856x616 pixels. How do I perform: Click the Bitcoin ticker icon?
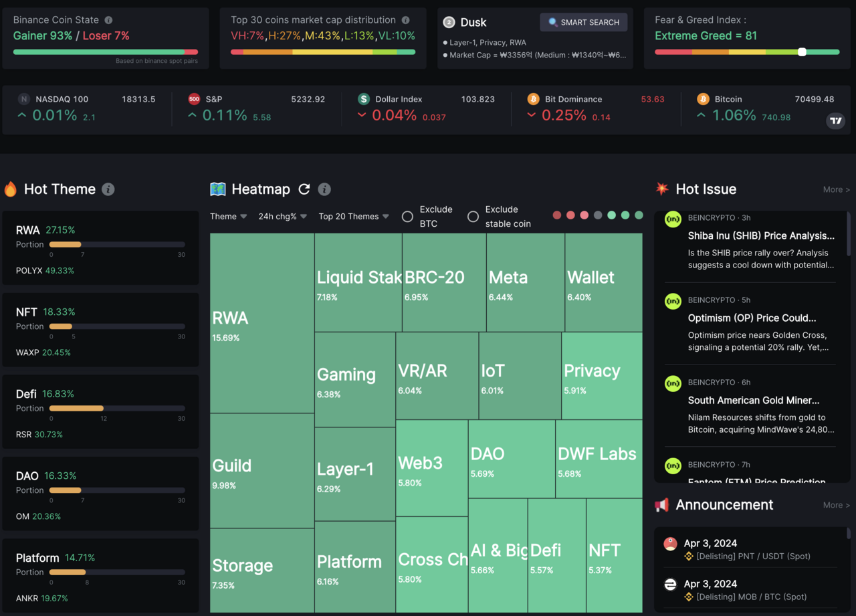tap(703, 99)
